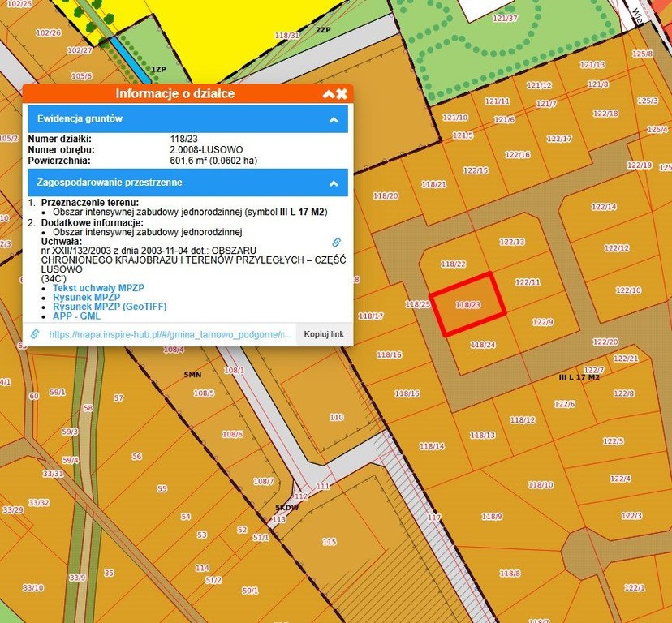Click parcel label 121/10

(x=455, y=118)
